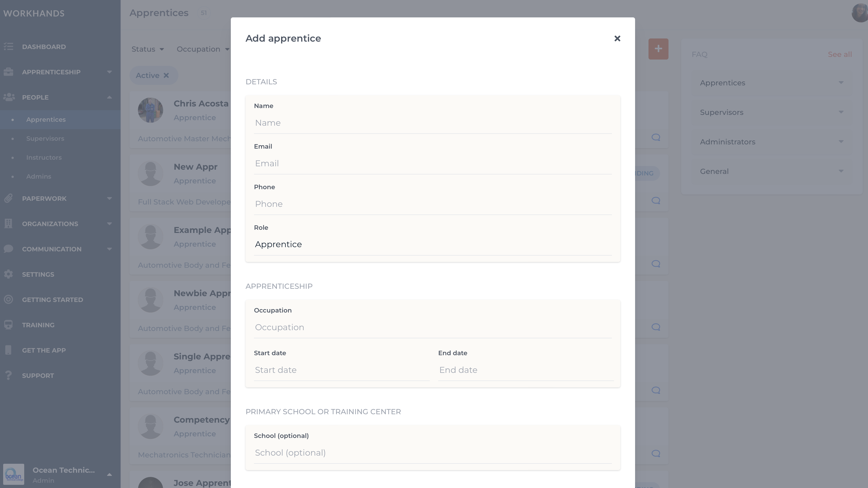The image size is (868, 488).
Task: Select Instructors from the People menu
Action: tap(44, 158)
